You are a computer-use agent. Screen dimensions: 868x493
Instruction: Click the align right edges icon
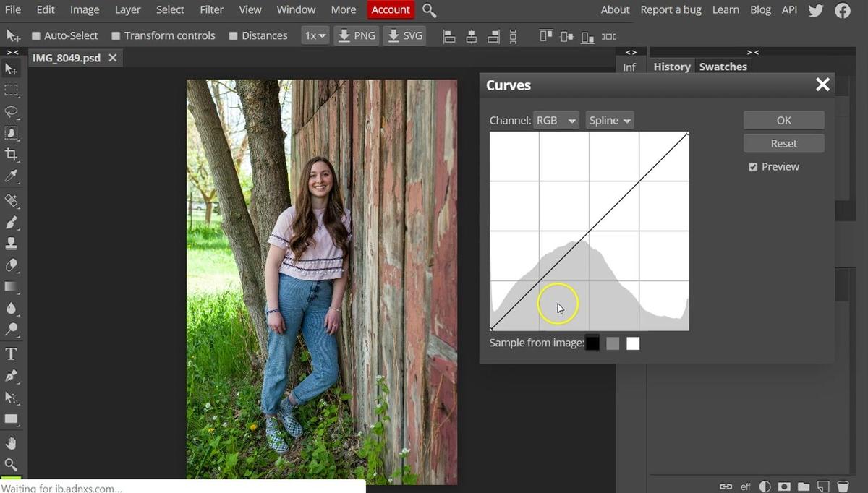[x=493, y=36]
